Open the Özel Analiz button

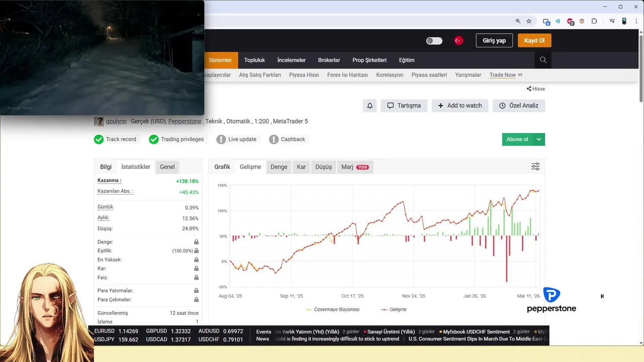519,106
